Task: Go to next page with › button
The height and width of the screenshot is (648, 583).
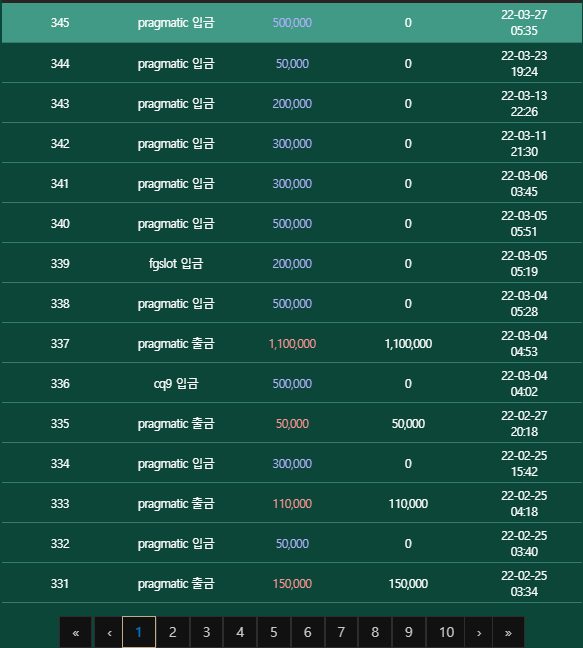Action: click(479, 632)
